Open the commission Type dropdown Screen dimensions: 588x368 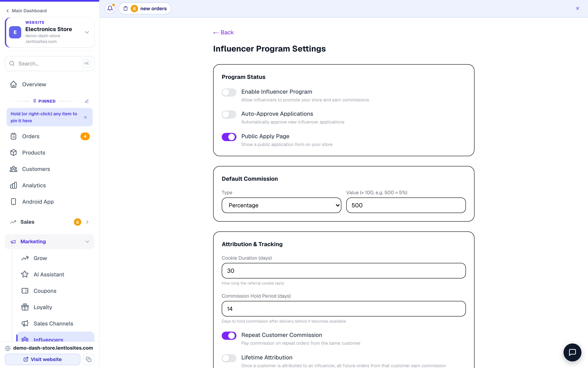[x=281, y=205]
